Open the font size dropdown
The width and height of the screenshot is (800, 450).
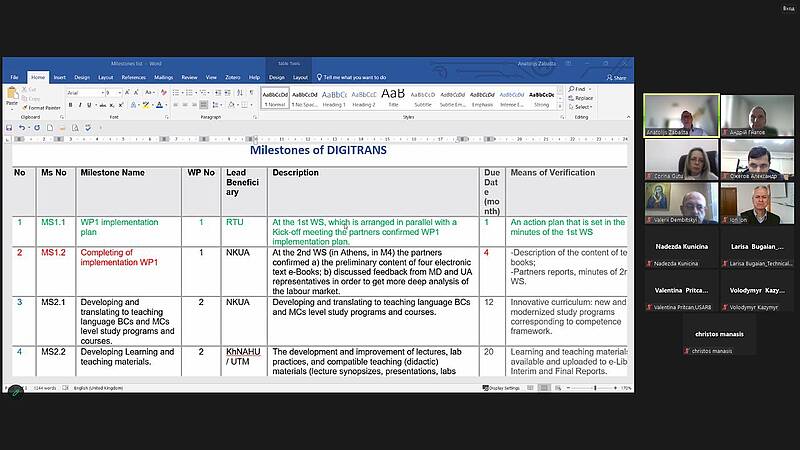[x=119, y=93]
